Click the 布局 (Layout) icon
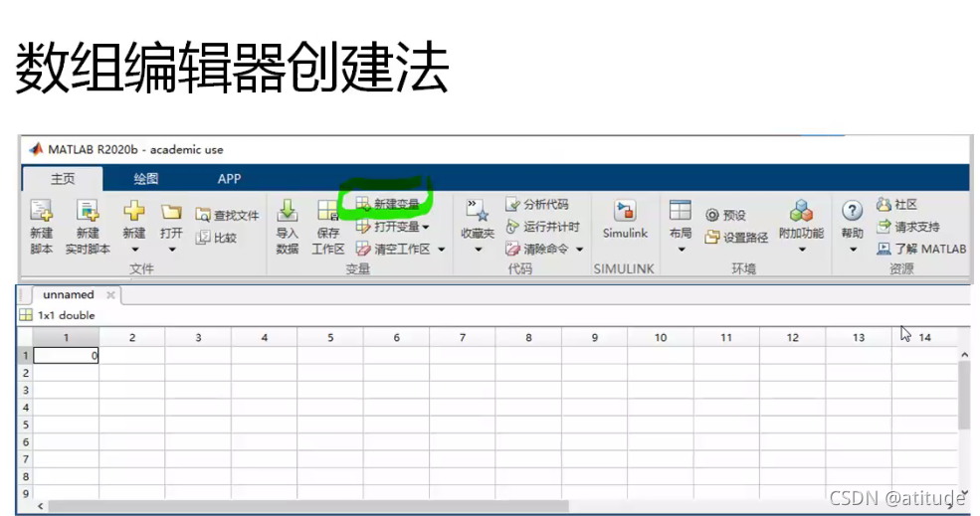Image resolution: width=980 pixels, height=516 pixels. pos(680,211)
